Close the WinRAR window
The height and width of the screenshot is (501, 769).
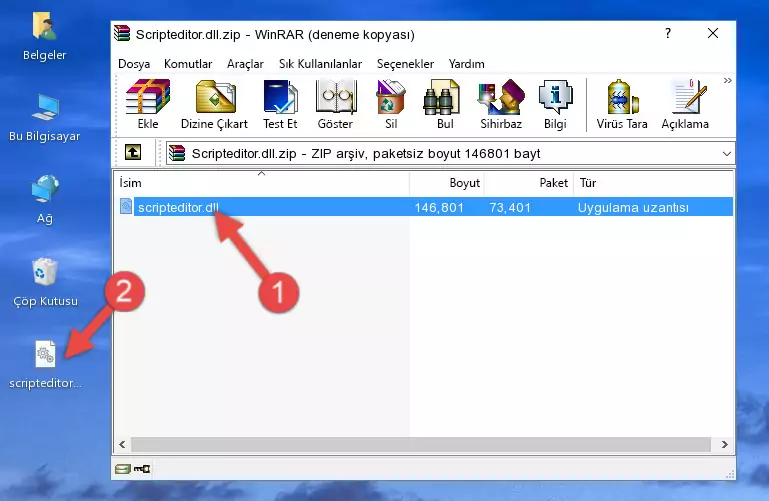713,33
